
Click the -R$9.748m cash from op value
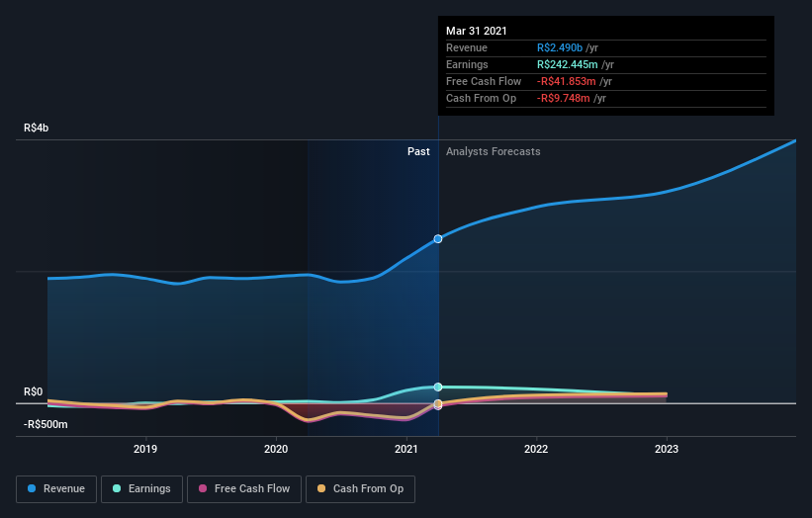coord(564,98)
